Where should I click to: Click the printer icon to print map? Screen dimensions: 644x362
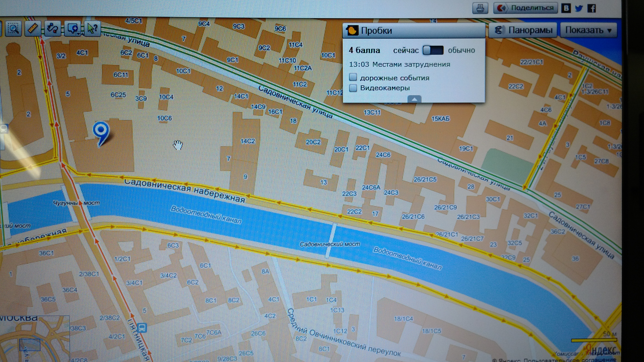coord(480,8)
